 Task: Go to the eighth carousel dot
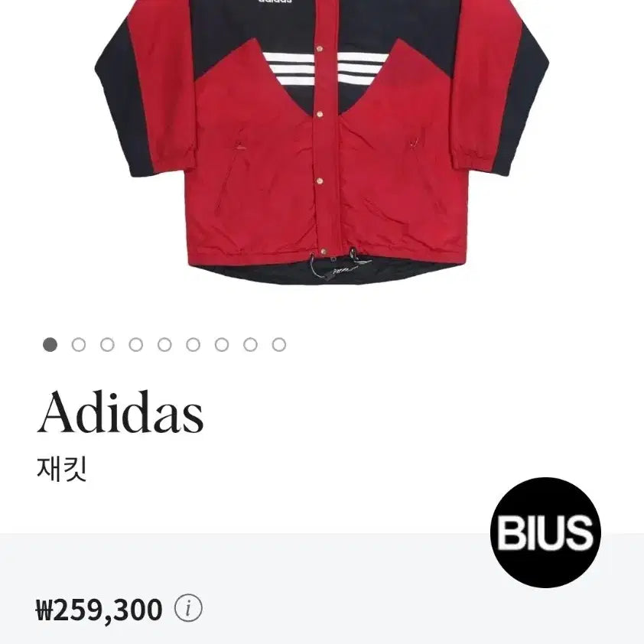click(x=250, y=345)
